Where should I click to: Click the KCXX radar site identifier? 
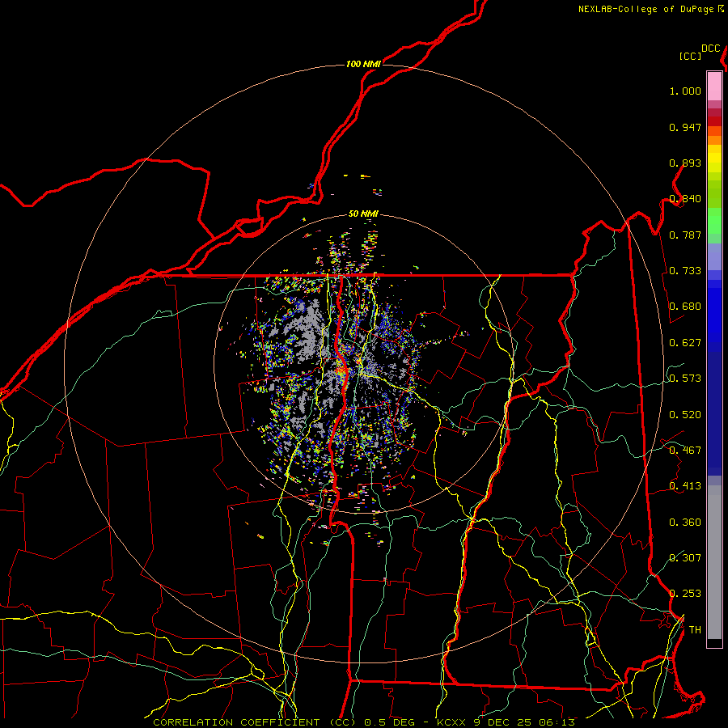[451, 722]
